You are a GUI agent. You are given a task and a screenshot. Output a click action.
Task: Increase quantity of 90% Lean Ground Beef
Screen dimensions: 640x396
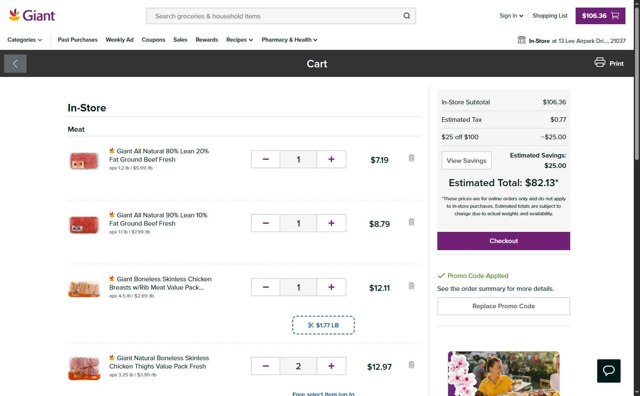pyautogui.click(x=331, y=223)
